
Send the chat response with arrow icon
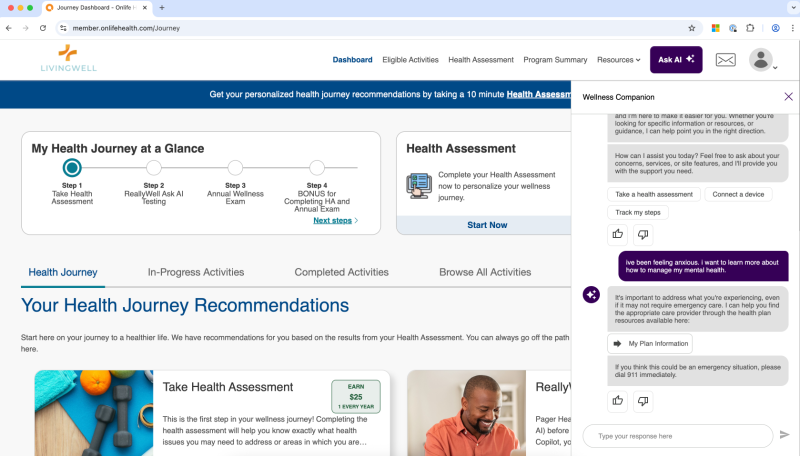[784, 435]
